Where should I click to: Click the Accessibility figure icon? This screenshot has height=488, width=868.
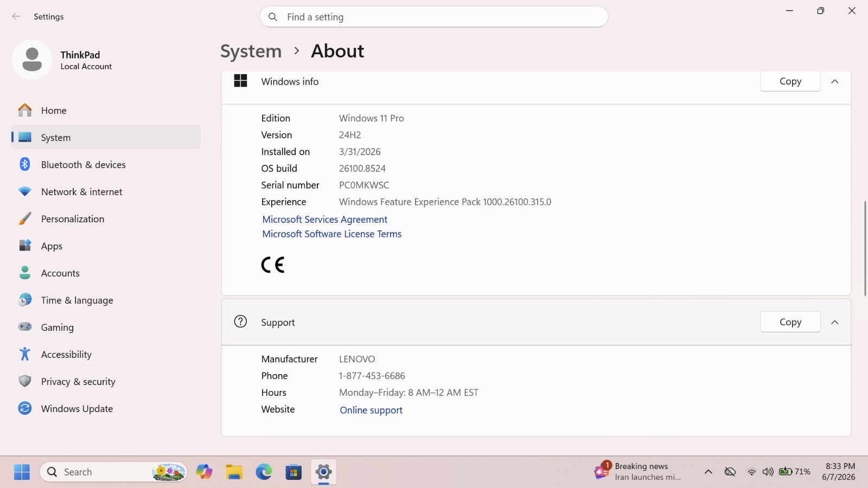(25, 354)
